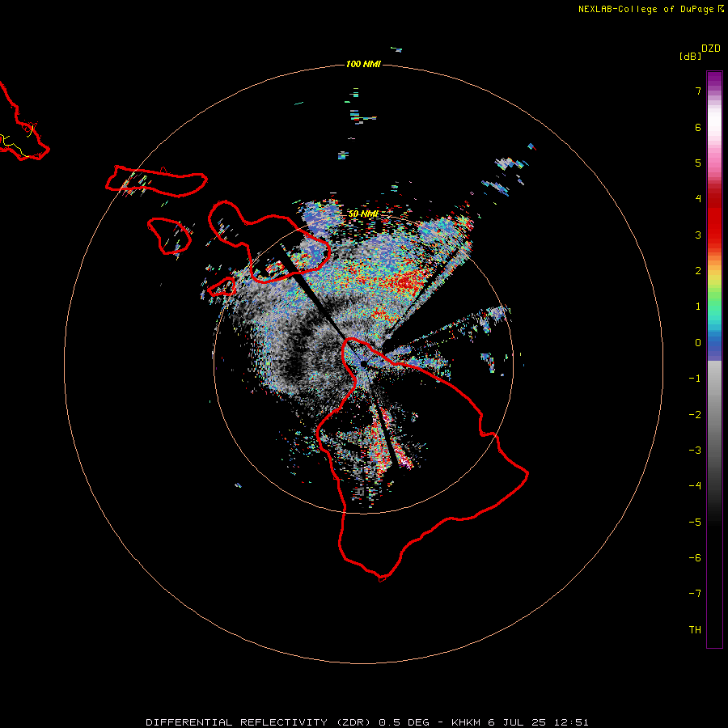Click the 100 NMI range ring label
728x728 pixels.
click(x=363, y=64)
